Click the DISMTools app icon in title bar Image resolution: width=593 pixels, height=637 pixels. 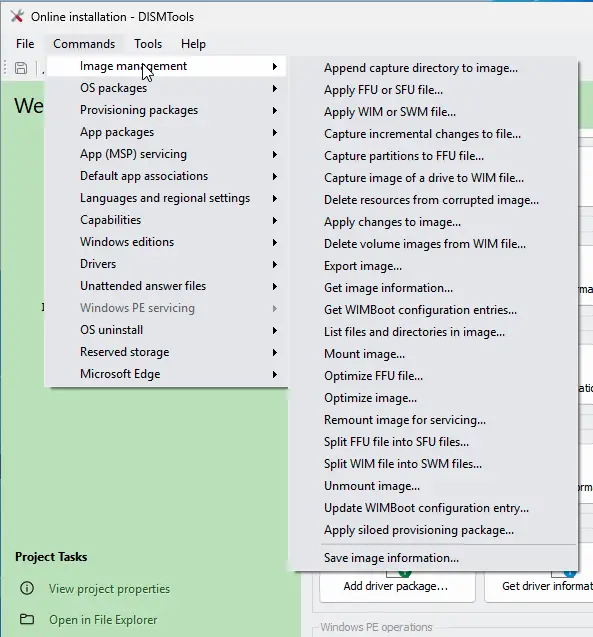pos(17,16)
